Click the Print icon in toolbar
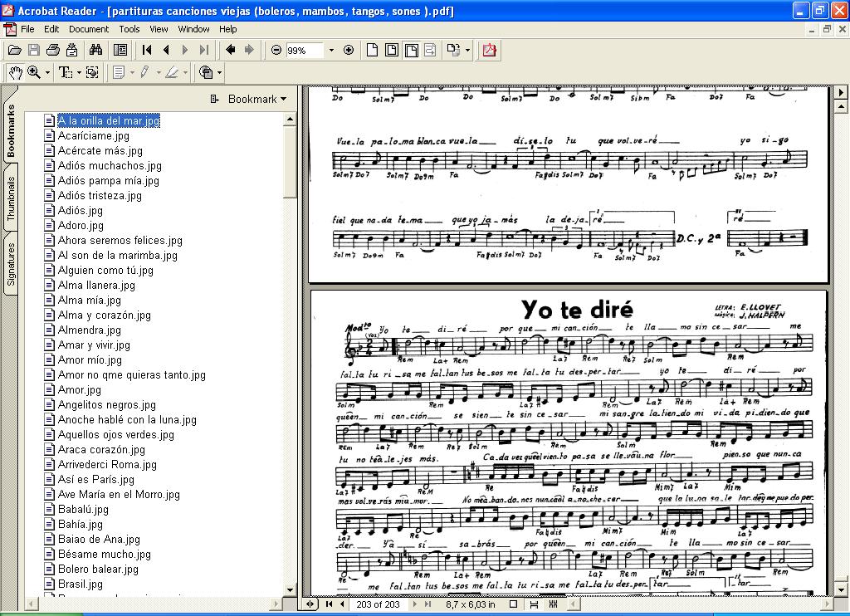Image resolution: width=850 pixels, height=616 pixels. pos(52,51)
